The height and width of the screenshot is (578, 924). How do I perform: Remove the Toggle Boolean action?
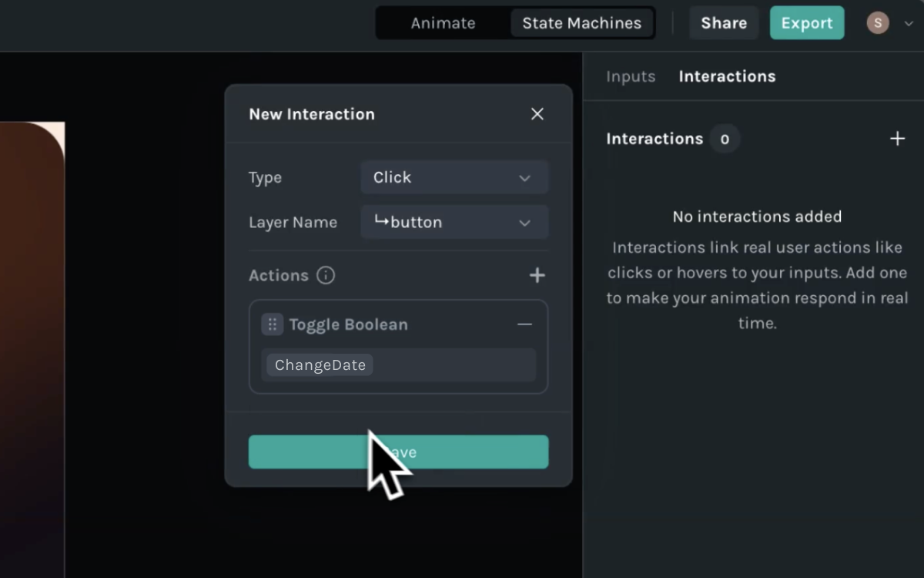pos(524,324)
